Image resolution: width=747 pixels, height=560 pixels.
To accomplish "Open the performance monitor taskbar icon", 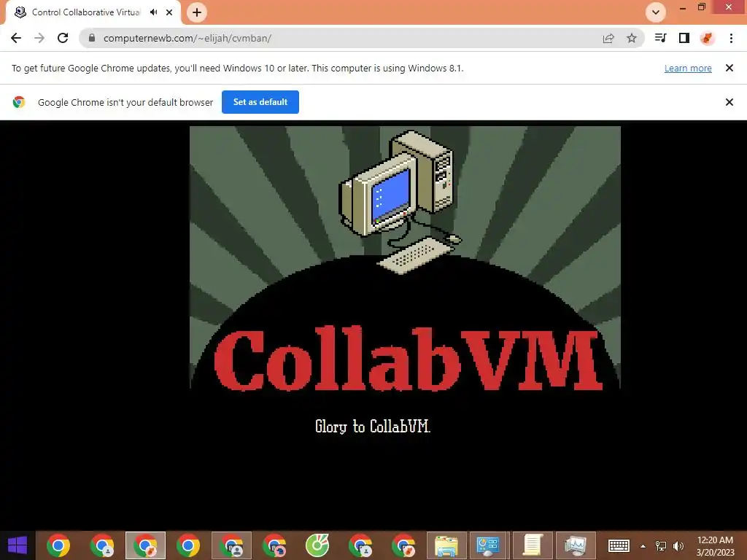I will [576, 545].
